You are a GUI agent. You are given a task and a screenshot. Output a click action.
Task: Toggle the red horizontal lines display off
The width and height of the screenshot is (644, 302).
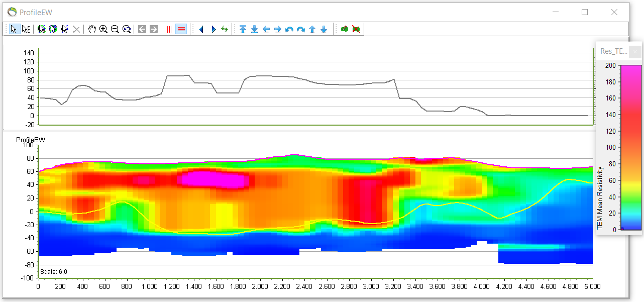pyautogui.click(x=181, y=29)
